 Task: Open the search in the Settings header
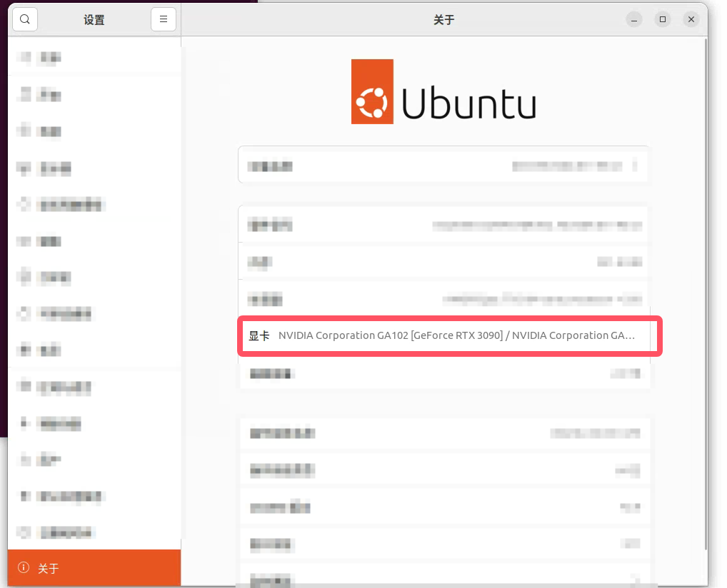coord(25,19)
